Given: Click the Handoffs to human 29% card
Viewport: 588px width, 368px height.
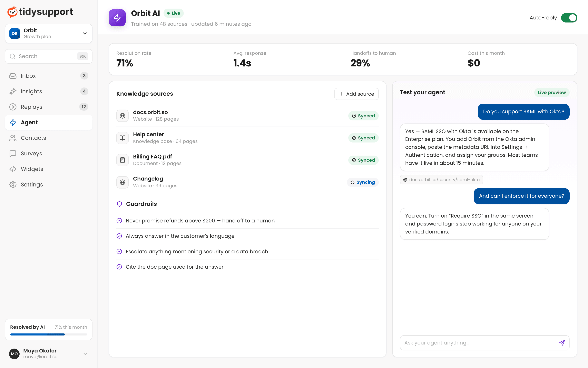Looking at the screenshot, I should (x=401, y=59).
